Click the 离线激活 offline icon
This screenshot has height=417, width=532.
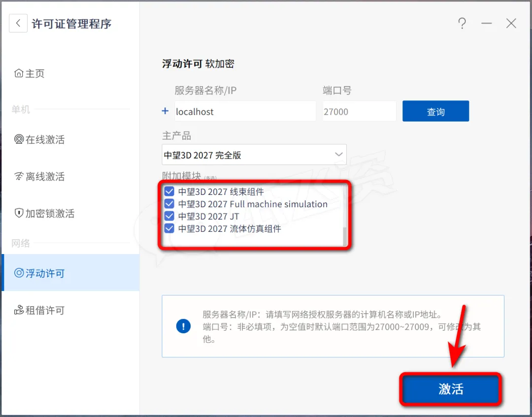point(19,176)
